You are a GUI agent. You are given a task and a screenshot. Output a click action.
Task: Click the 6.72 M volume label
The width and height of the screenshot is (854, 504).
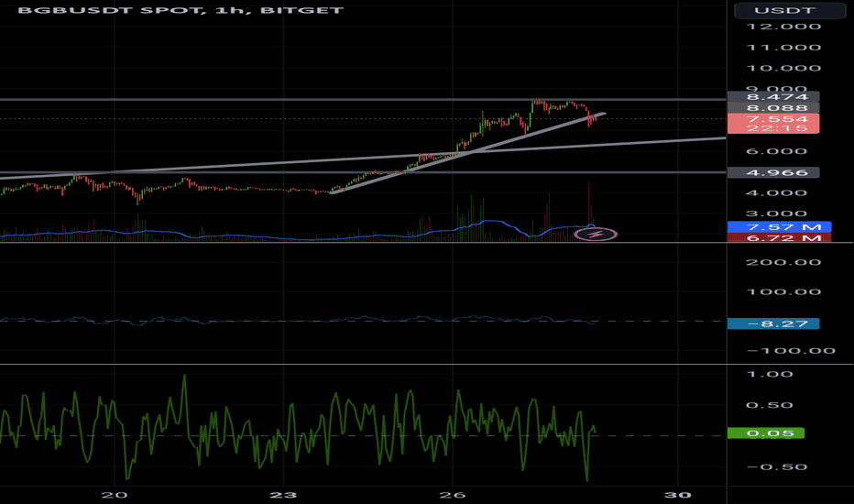tap(780, 238)
